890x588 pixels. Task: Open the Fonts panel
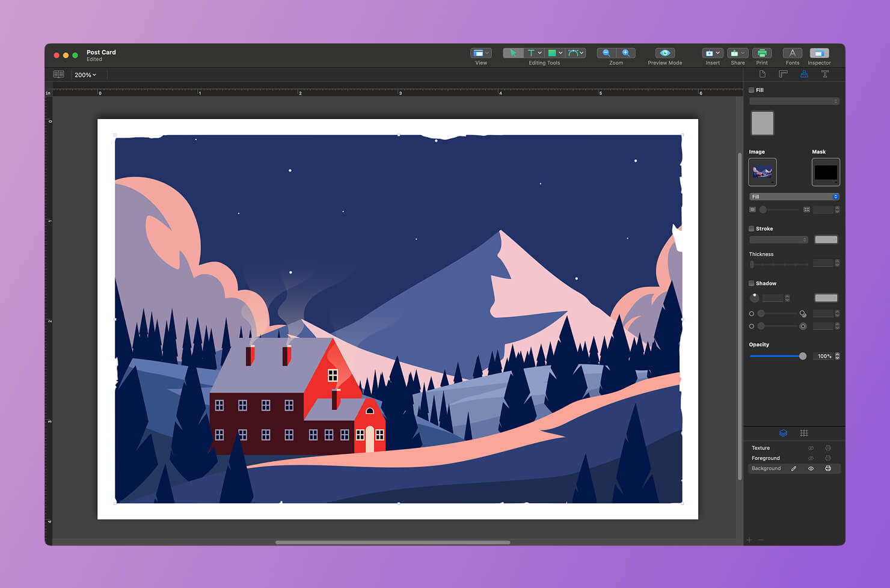(792, 54)
